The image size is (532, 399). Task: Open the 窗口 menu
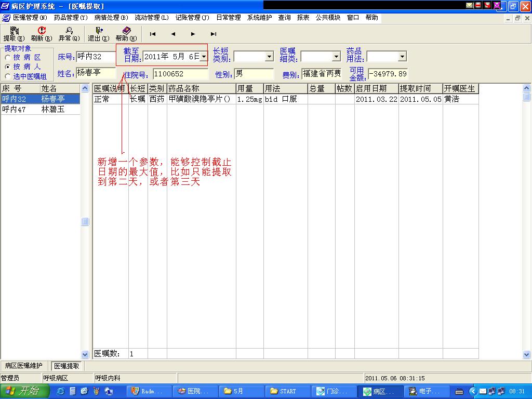coord(353,18)
